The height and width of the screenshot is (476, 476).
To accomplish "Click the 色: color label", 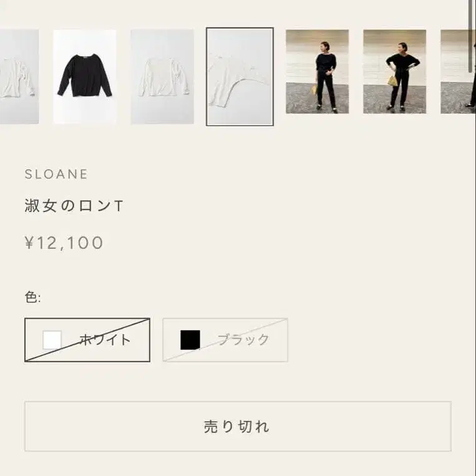I will tap(33, 297).
